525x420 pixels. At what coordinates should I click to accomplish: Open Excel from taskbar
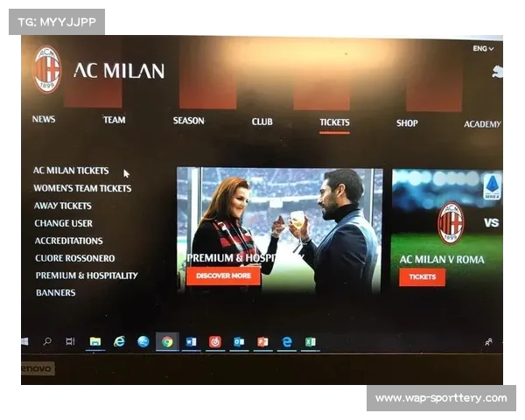click(311, 342)
